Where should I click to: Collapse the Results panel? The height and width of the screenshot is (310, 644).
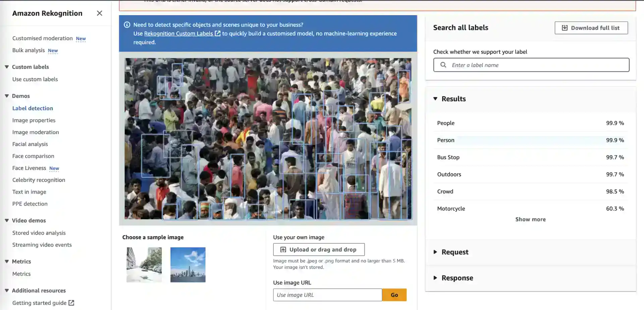tap(435, 99)
